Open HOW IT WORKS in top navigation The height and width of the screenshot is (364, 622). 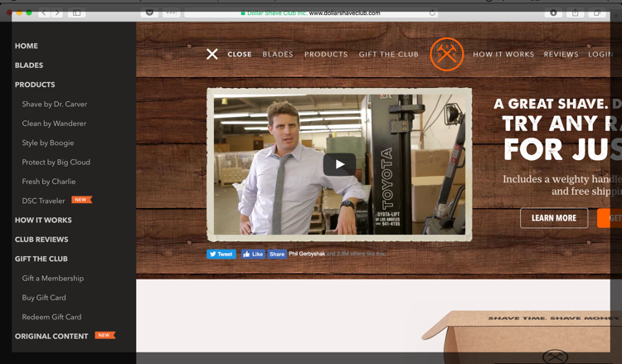pos(503,55)
